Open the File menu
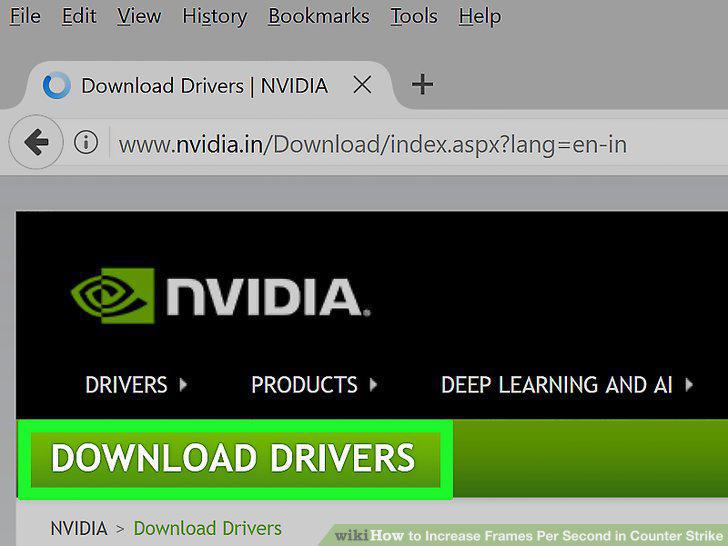 [x=25, y=16]
